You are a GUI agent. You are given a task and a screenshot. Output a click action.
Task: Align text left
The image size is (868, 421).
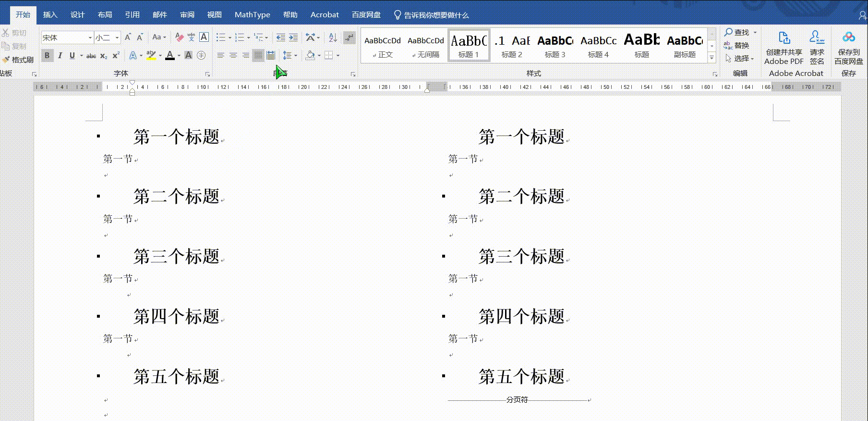point(221,55)
